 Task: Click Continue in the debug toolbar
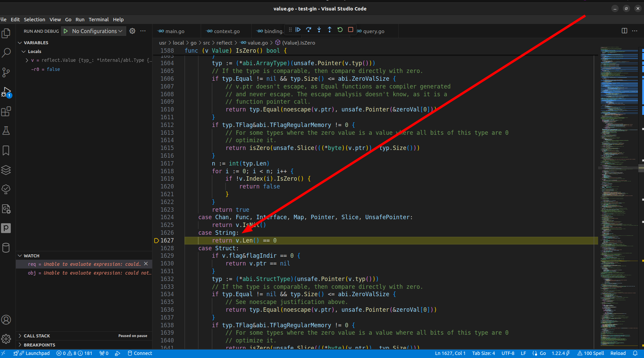pyautogui.click(x=298, y=30)
